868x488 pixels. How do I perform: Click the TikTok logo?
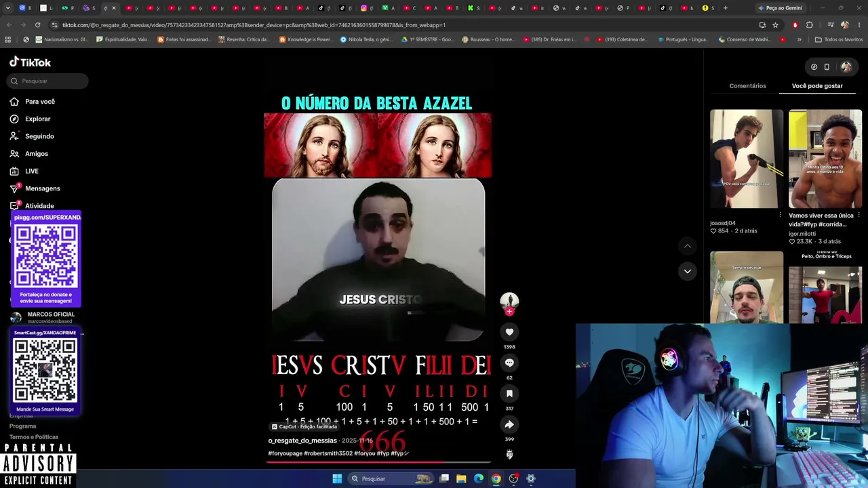30,62
